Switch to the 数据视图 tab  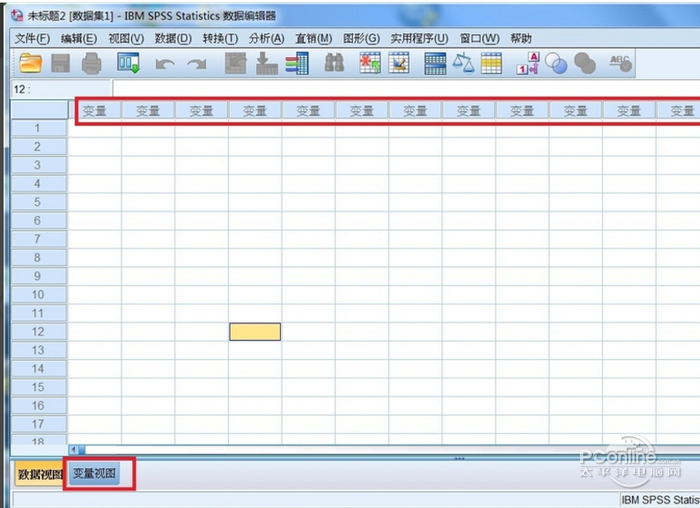point(39,474)
